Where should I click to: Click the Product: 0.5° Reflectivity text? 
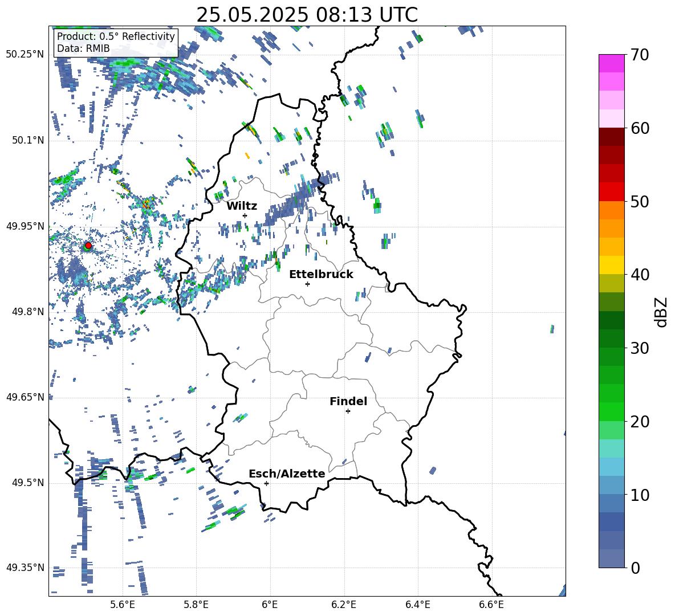(116, 36)
